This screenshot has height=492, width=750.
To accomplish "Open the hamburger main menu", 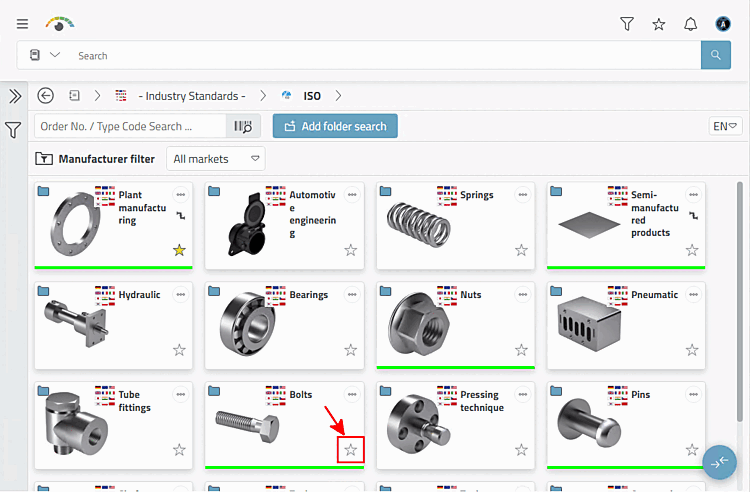I will 22,23.
